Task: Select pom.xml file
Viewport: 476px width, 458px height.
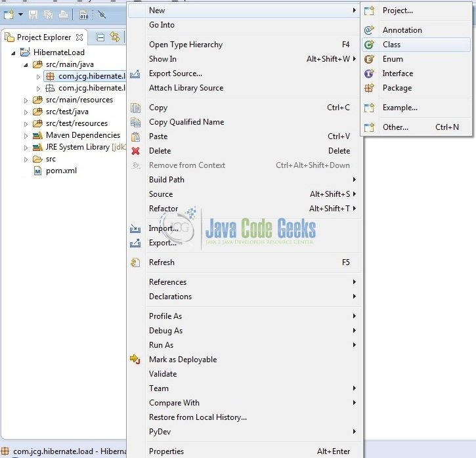Action: pyautogui.click(x=61, y=171)
